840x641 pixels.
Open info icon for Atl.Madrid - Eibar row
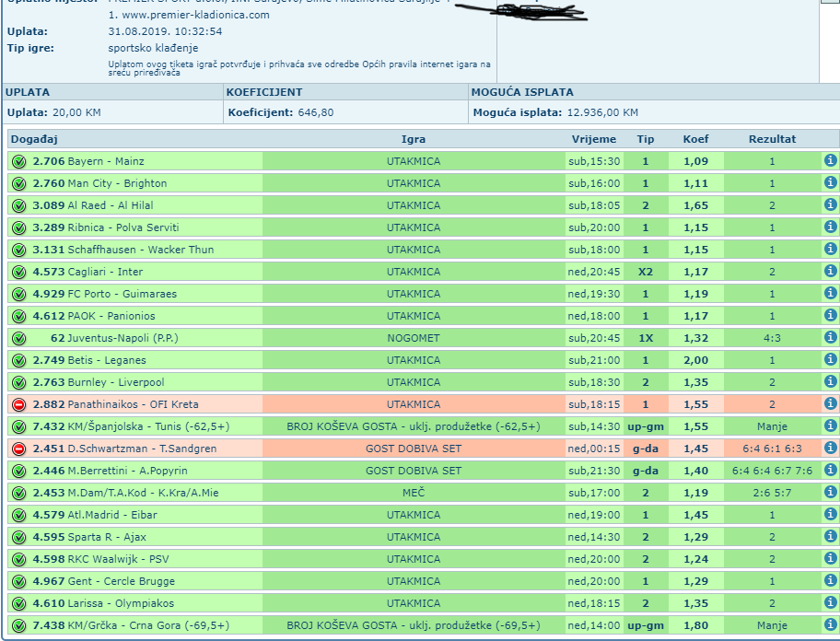coord(831,514)
